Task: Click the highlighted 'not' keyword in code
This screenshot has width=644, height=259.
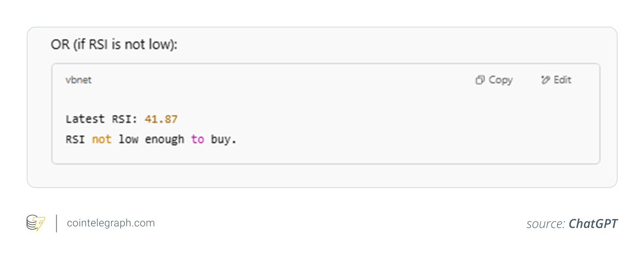Action: point(102,139)
